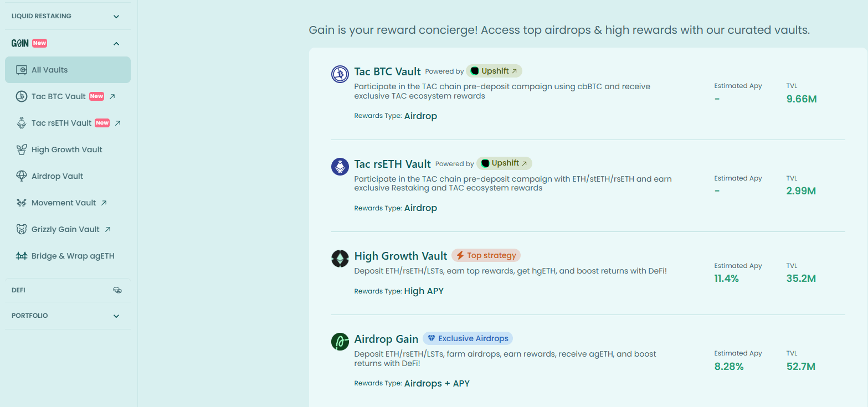
Task: Open Movement Vault sidebar item
Action: (64, 203)
